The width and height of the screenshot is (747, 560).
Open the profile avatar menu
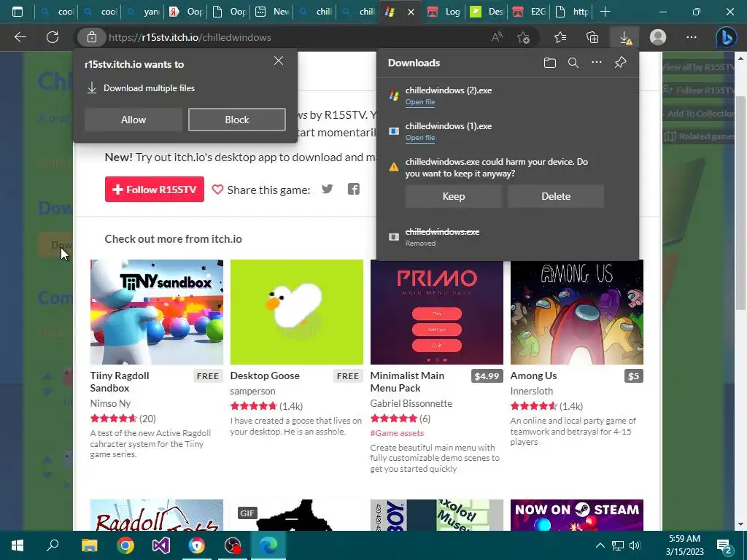(658, 38)
